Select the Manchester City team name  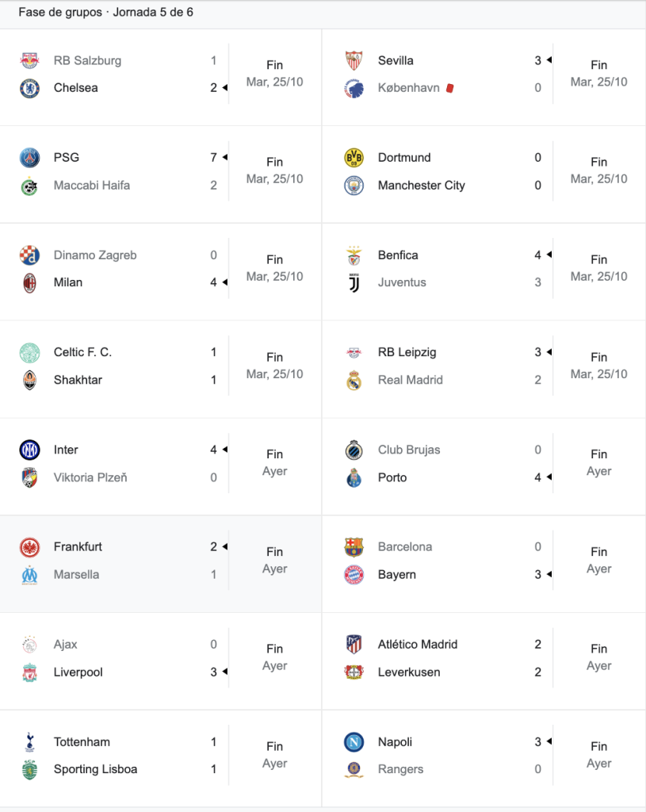click(x=422, y=186)
